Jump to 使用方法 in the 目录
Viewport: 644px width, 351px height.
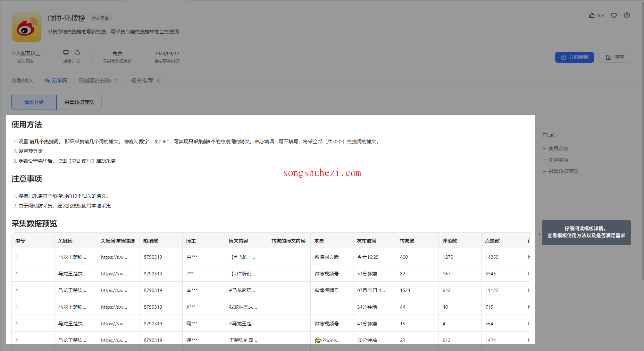coord(558,148)
